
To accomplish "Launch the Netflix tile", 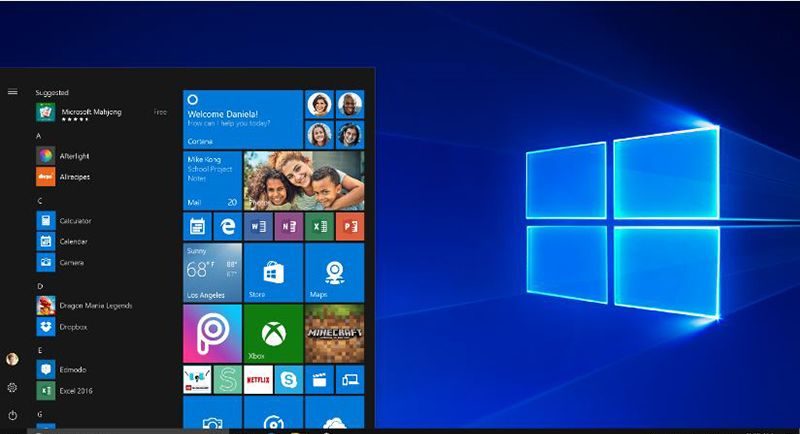I will coord(258,380).
